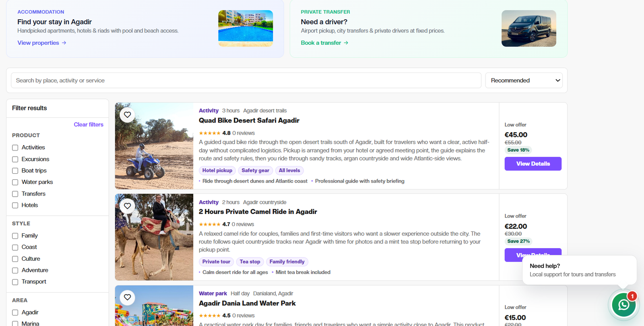Select the Safety gear tag
The width and height of the screenshot is (644, 326).
(x=256, y=170)
